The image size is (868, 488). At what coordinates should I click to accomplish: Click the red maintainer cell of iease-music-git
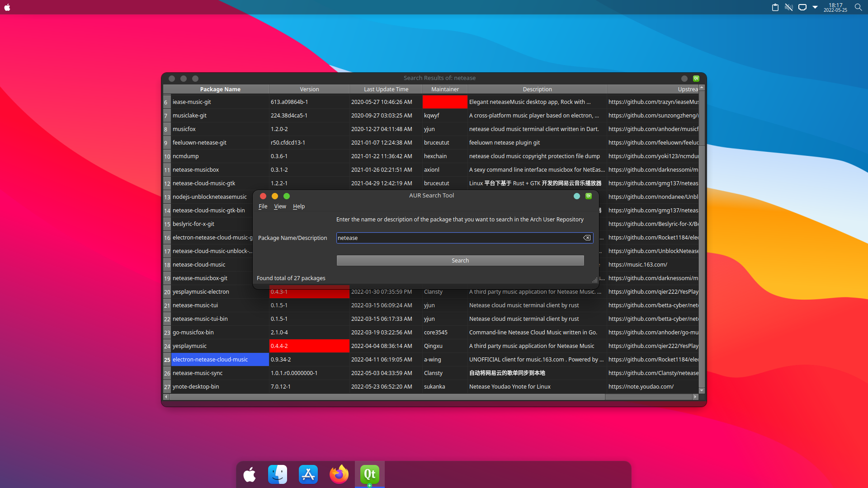pyautogui.click(x=445, y=102)
